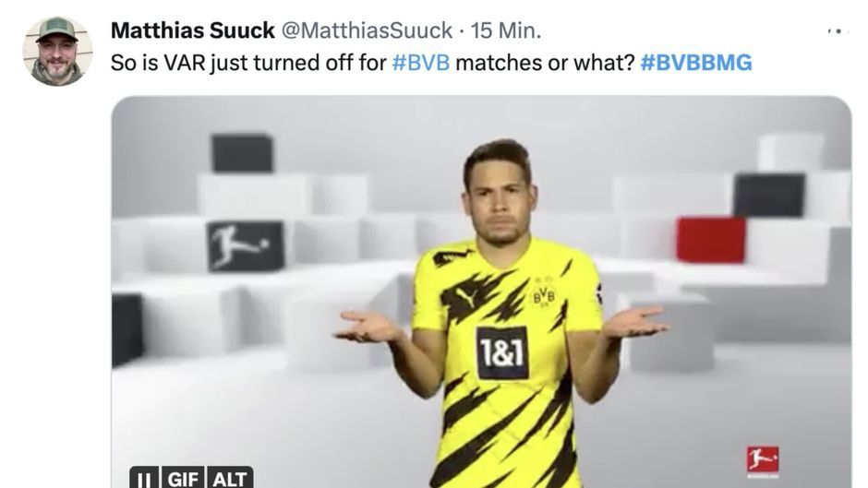Click the 1&1 sponsor logo on jersey
This screenshot has width=868, height=488.
tap(502, 353)
